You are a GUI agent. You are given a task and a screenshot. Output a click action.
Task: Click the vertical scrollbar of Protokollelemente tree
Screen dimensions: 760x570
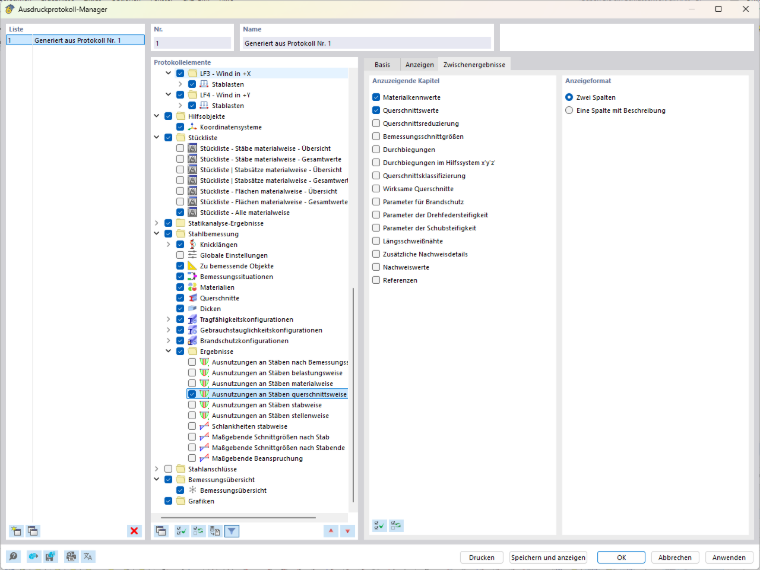353,395
